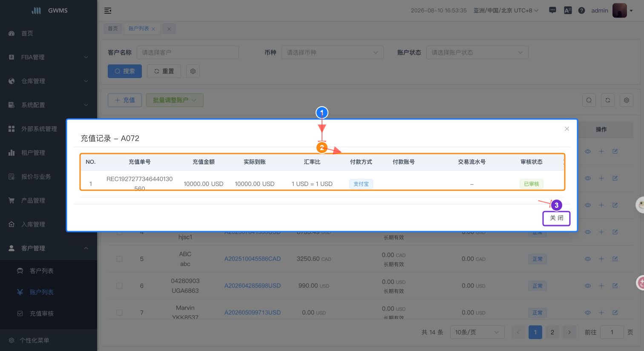Expand the 仓库管理 sidebar menu

49,81
